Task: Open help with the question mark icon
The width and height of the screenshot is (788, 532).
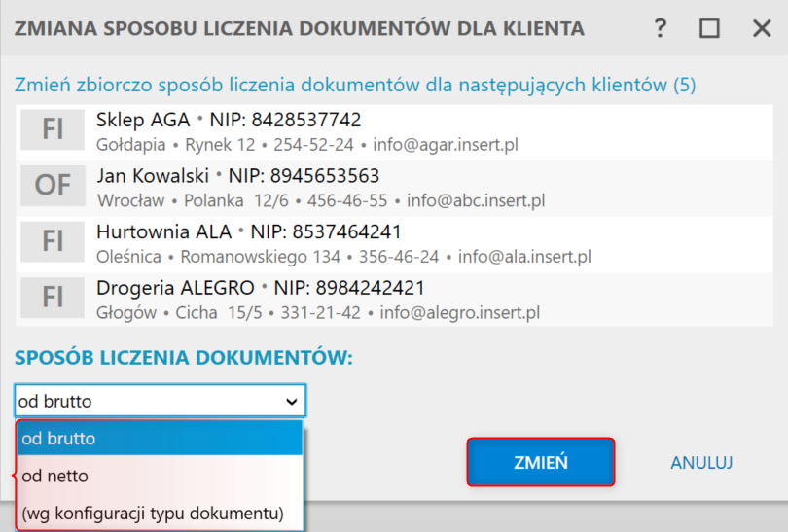Action: pyautogui.click(x=660, y=28)
